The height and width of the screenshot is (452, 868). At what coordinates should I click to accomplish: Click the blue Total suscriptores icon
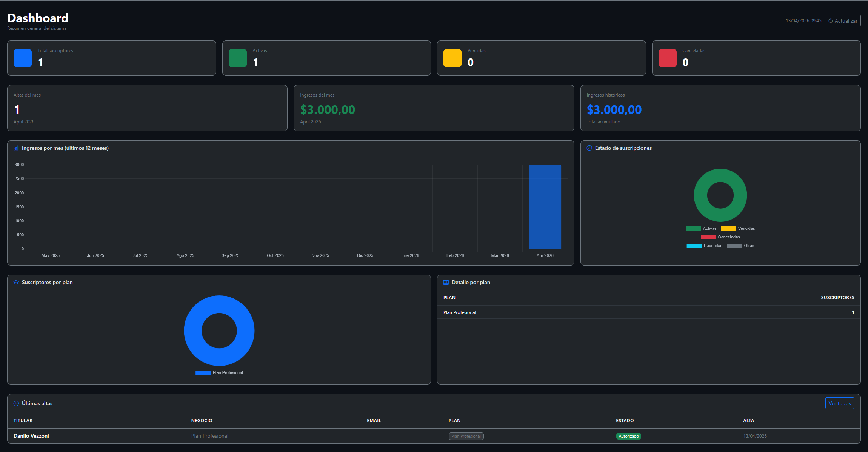[23, 58]
